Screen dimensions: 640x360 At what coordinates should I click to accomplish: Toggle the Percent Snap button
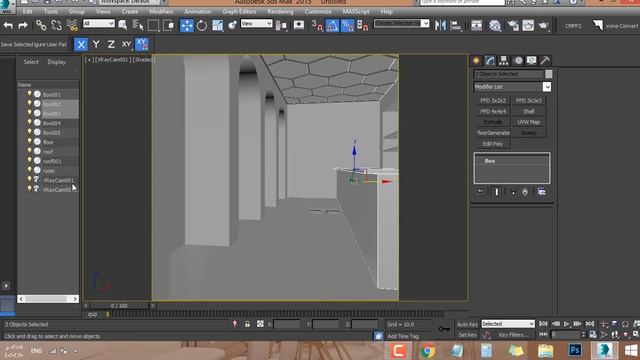347,25
